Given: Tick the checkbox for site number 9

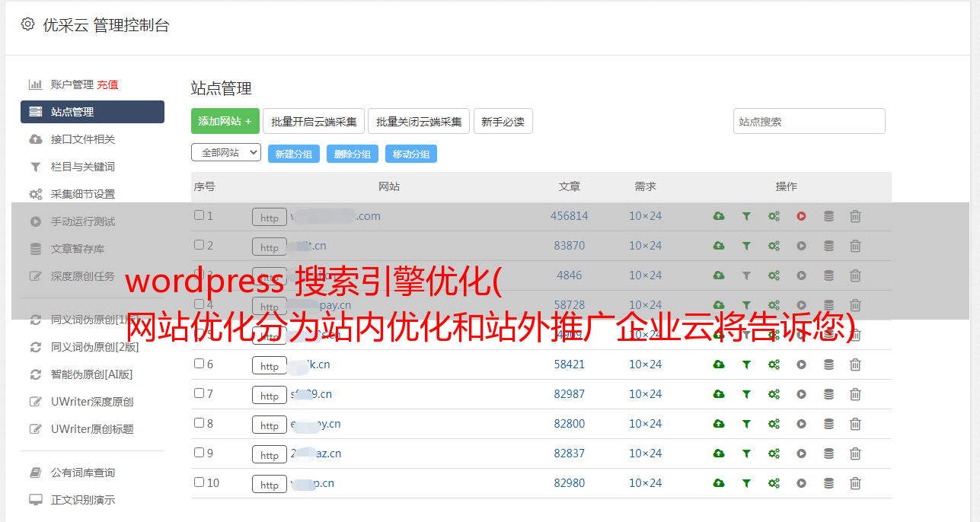Looking at the screenshot, I should pyautogui.click(x=199, y=453).
